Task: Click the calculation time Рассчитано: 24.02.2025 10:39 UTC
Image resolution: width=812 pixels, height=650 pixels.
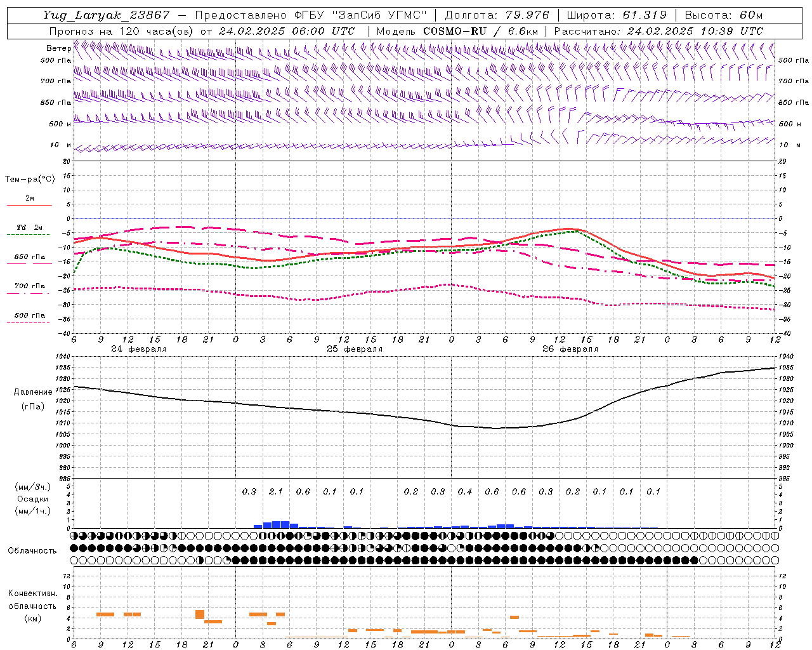Action: click(658, 31)
